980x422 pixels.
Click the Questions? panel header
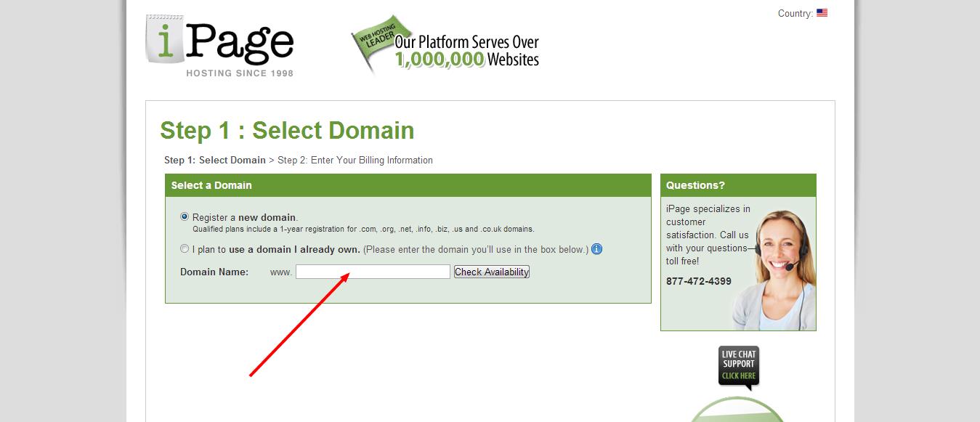click(738, 185)
